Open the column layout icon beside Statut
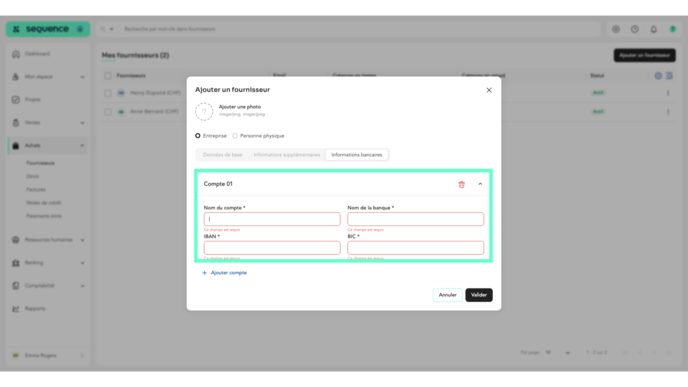 pos(669,76)
